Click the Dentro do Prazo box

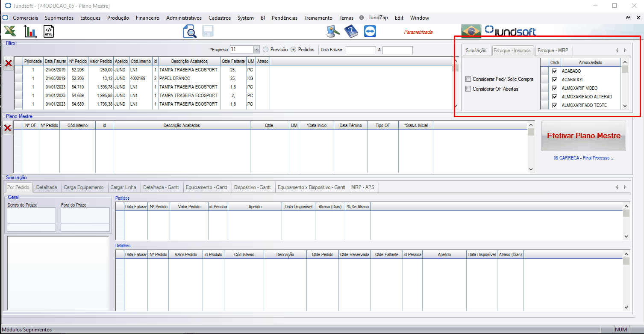click(31, 216)
